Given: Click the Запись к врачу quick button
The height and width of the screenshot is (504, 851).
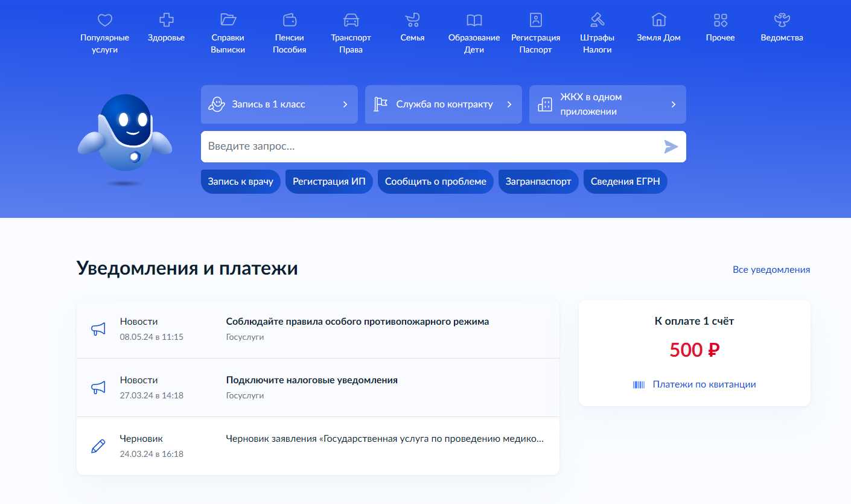Looking at the screenshot, I should (x=241, y=182).
